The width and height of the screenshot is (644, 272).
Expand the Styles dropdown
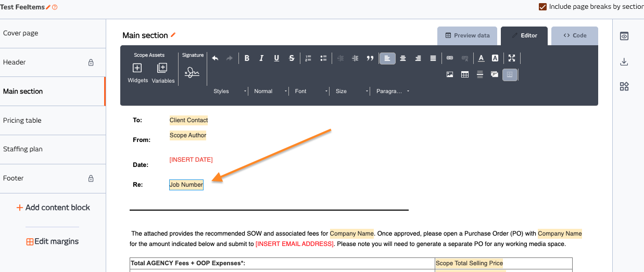tap(230, 91)
